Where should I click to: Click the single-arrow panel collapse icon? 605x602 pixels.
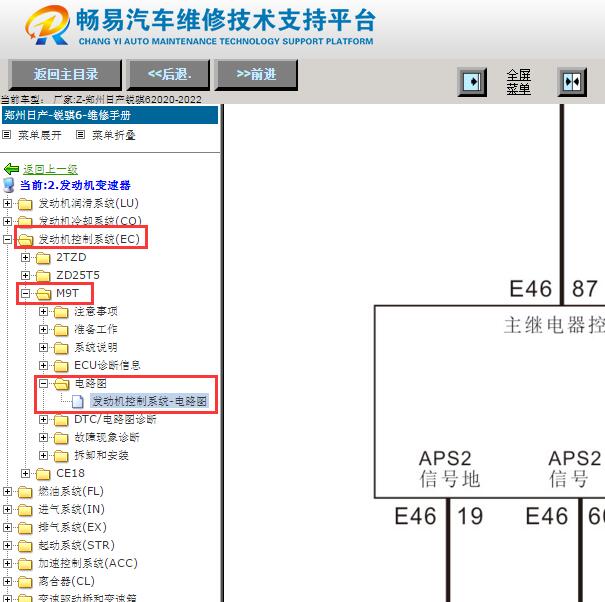pos(472,82)
